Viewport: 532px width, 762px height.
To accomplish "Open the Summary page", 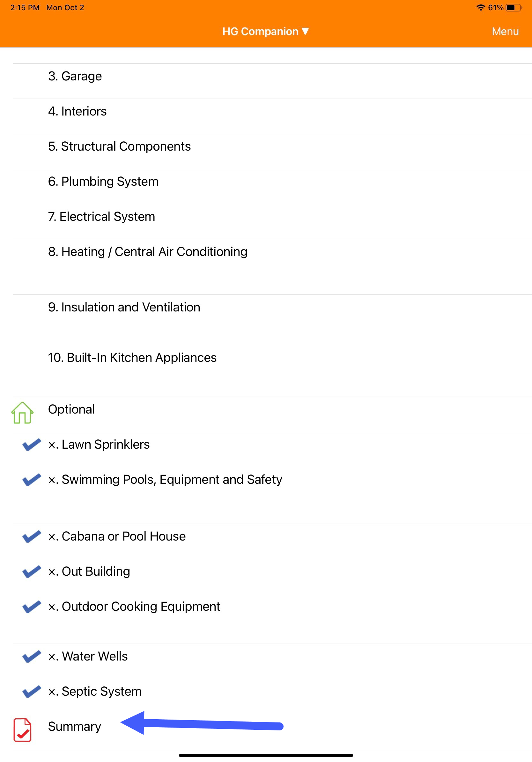I will [75, 726].
